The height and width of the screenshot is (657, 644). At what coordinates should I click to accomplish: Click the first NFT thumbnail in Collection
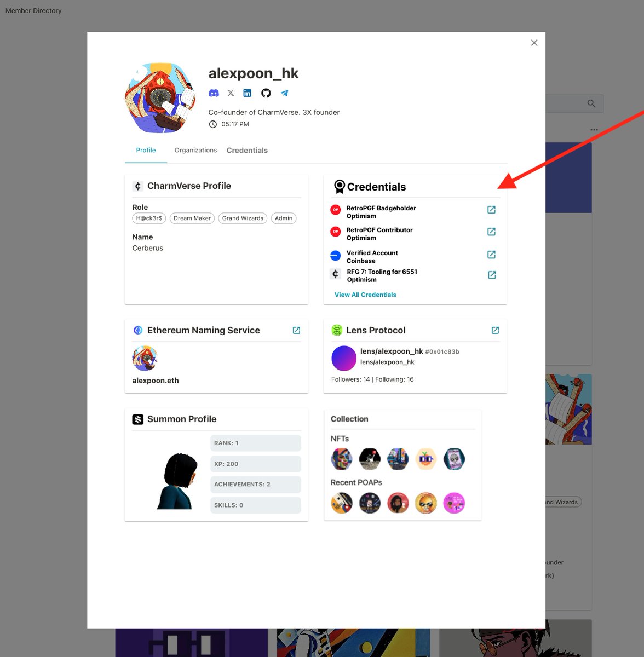click(x=341, y=459)
